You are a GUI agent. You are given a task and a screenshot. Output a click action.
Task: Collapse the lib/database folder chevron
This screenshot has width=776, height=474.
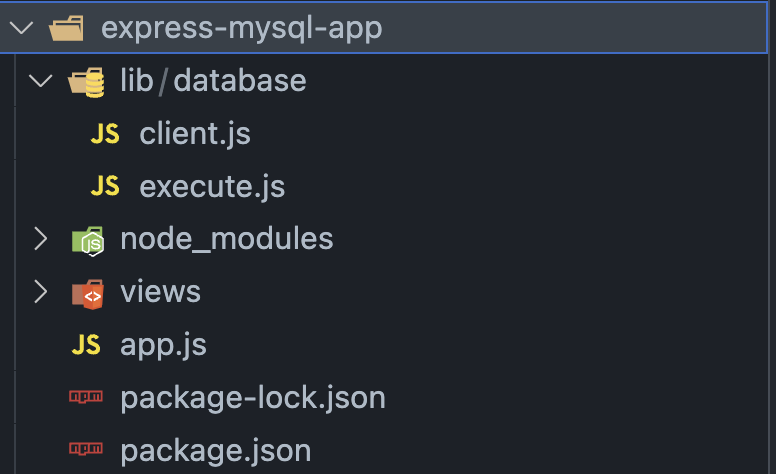[41, 81]
